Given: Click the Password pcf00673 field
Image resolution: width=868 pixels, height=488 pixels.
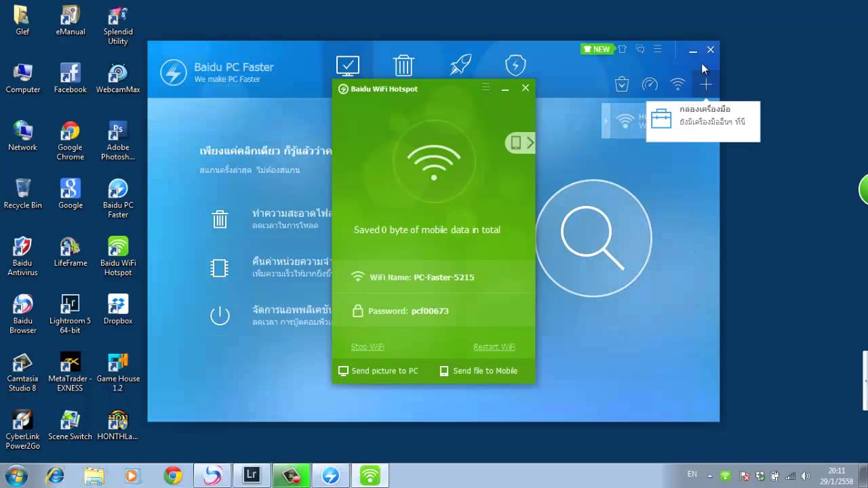Looking at the screenshot, I should (x=434, y=311).
